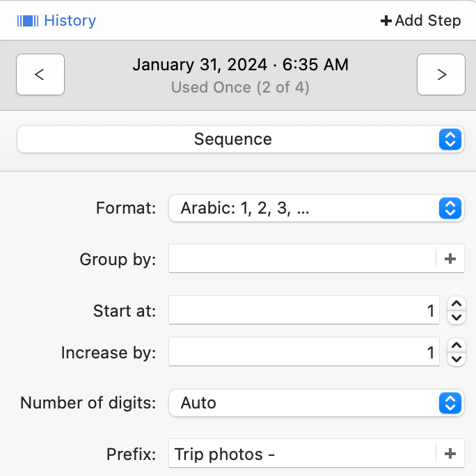Click the date January 31, 2024 heading

241,65
